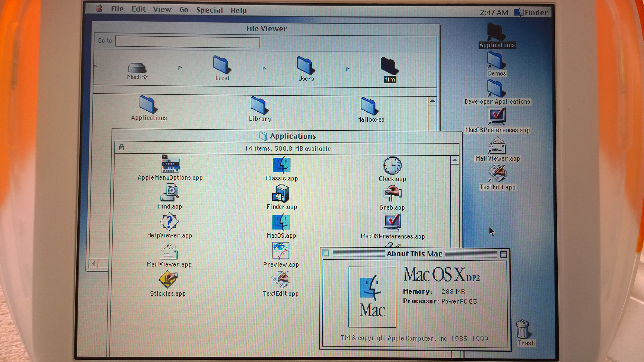Click the arrow between Local and Users
Screen dimensions: 644x362
tap(264, 69)
